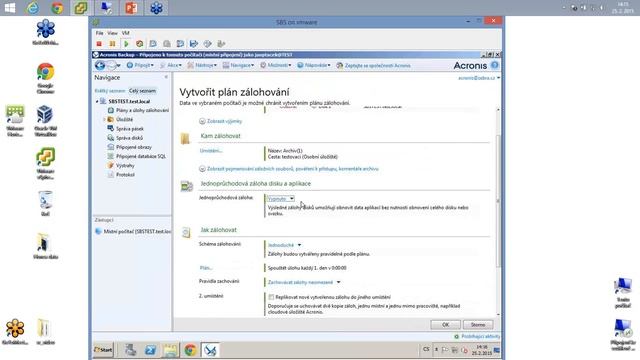Click the restart VM toolbar icon

[x=140, y=44]
